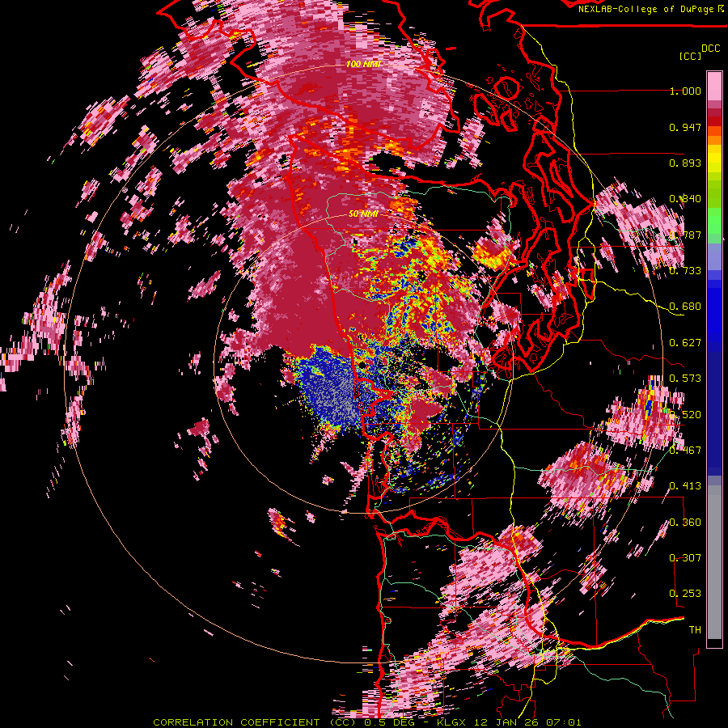728x728 pixels.
Task: Click the 100 NMI range ring label
Action: 363,64
